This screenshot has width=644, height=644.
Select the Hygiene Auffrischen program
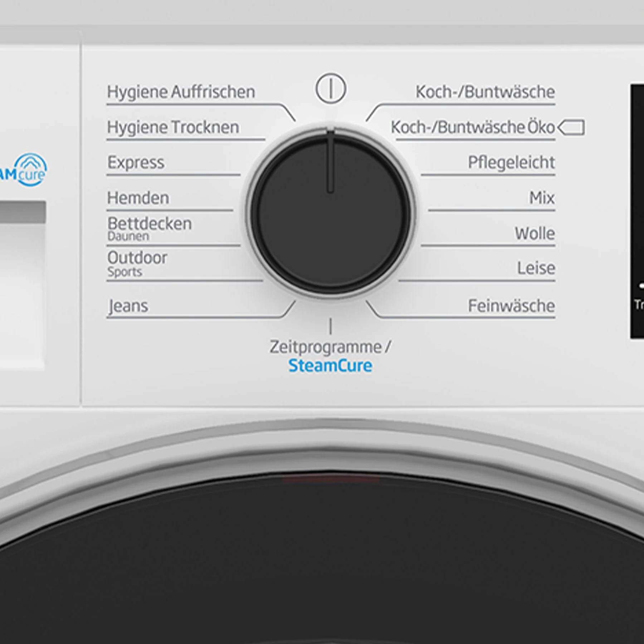181,92
